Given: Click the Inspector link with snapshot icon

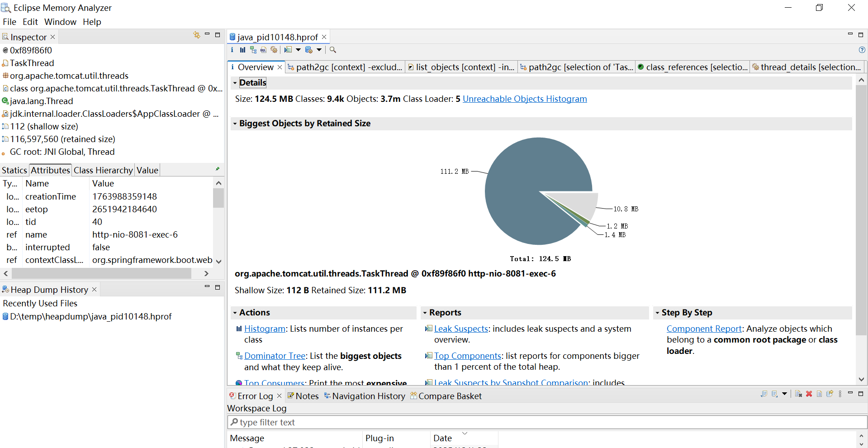Looking at the screenshot, I should tap(196, 35).
